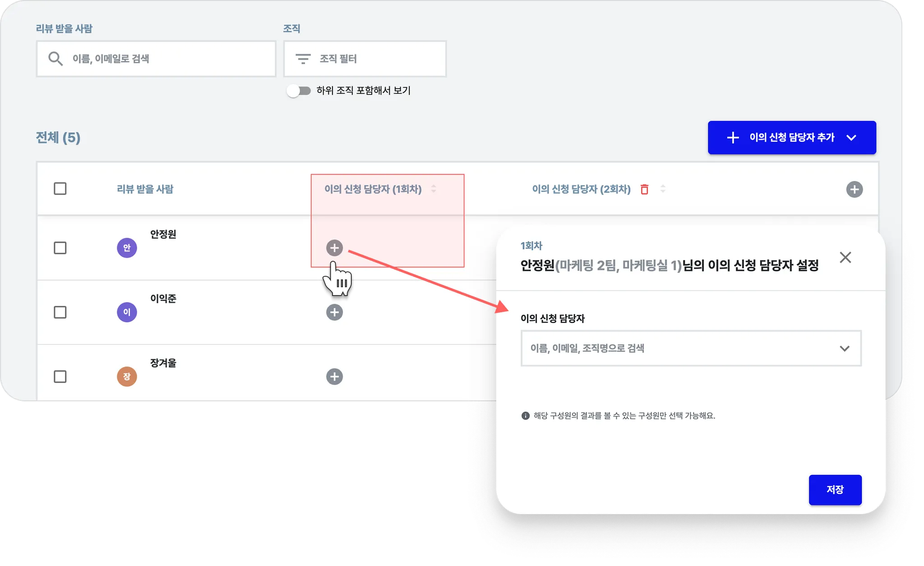Click 장겨울's orange avatar

click(x=127, y=376)
